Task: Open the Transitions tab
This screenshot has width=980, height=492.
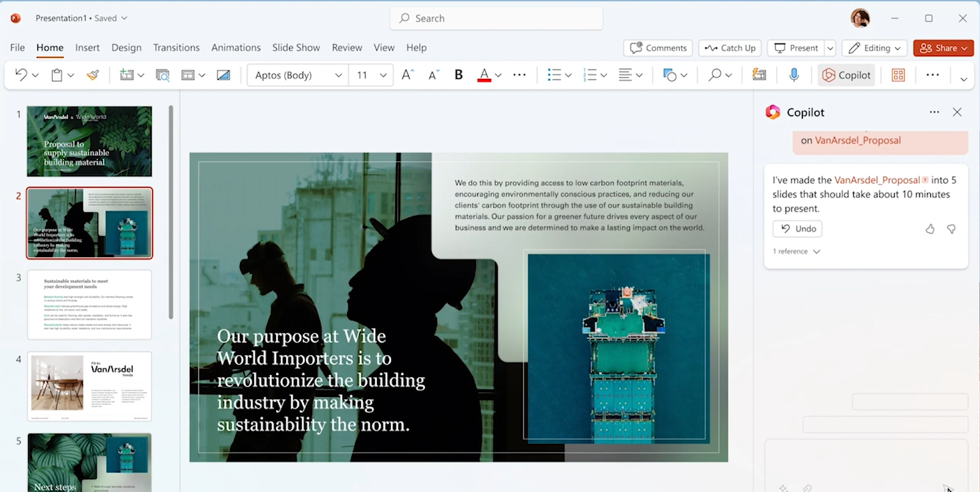Action: tap(176, 47)
